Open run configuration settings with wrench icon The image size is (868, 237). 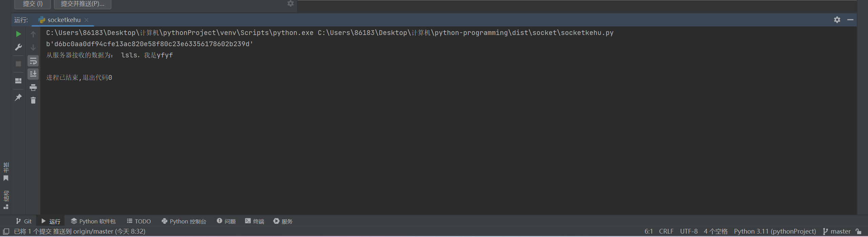point(18,47)
